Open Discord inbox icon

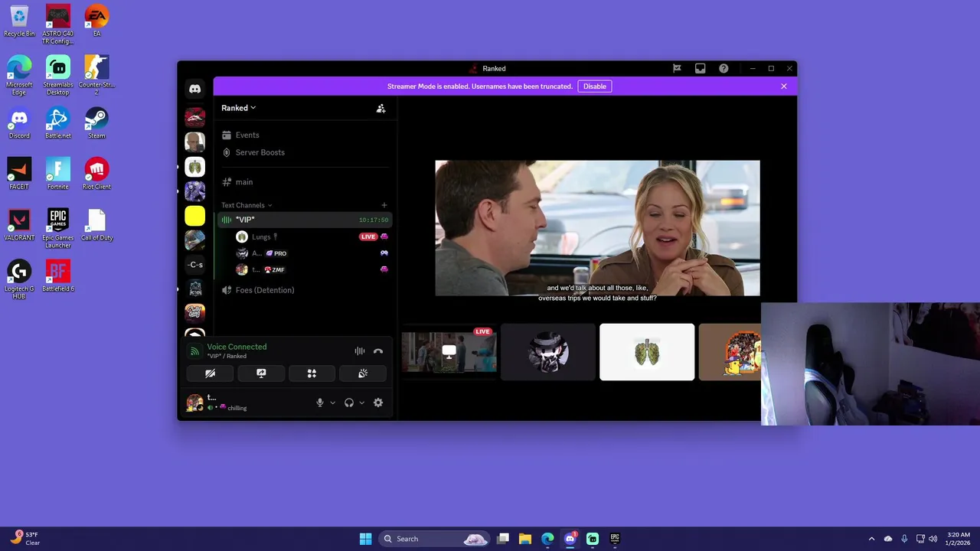click(700, 68)
